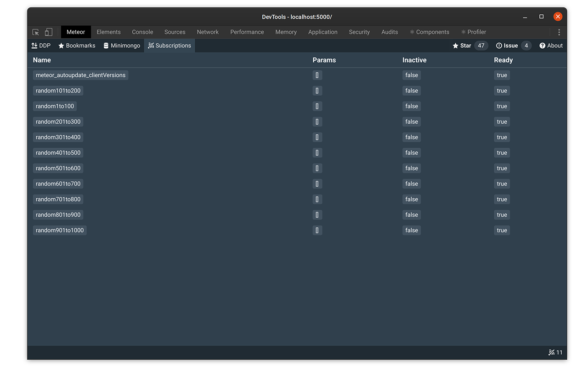The image size is (588, 368).
Task: Click the Star button
Action: coord(462,46)
